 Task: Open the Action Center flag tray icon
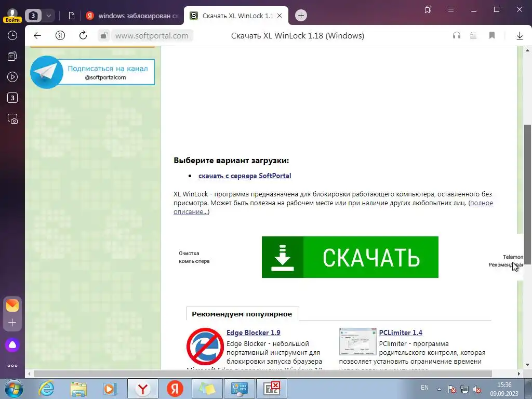pos(451,389)
